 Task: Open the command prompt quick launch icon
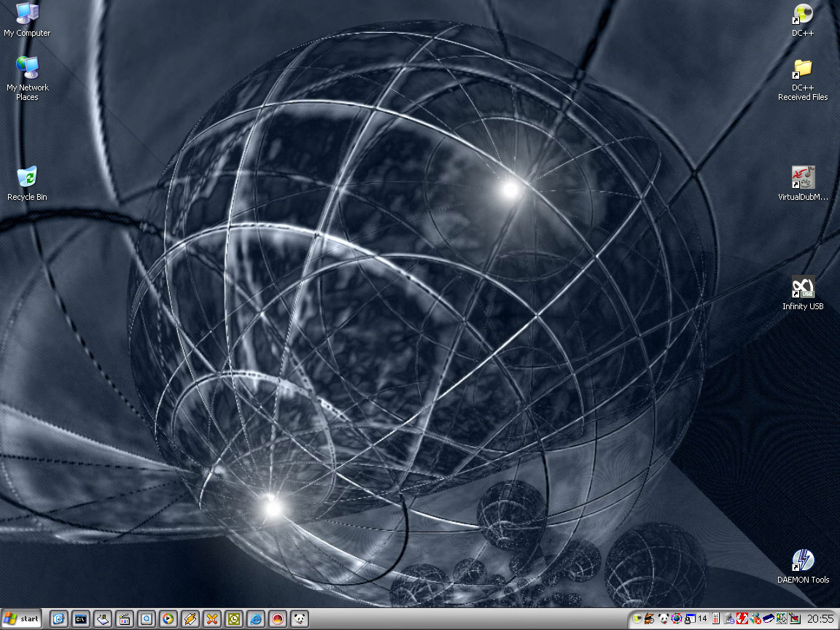tap(80, 619)
